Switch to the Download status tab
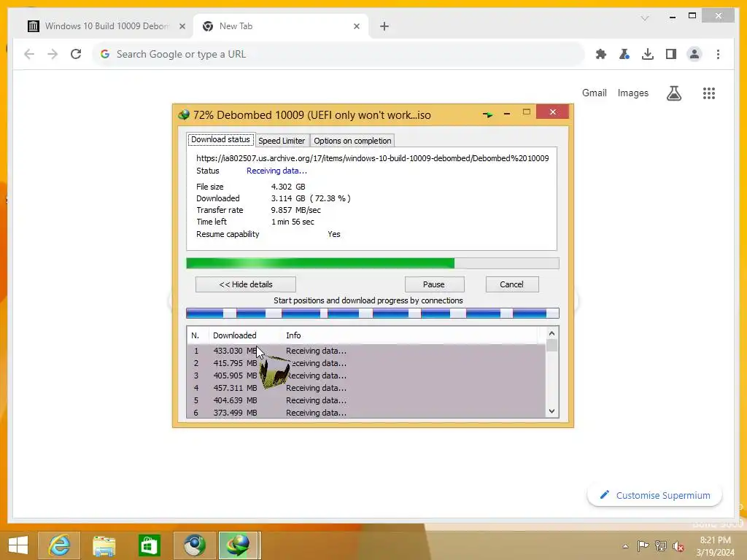The width and height of the screenshot is (747, 560). 220,139
